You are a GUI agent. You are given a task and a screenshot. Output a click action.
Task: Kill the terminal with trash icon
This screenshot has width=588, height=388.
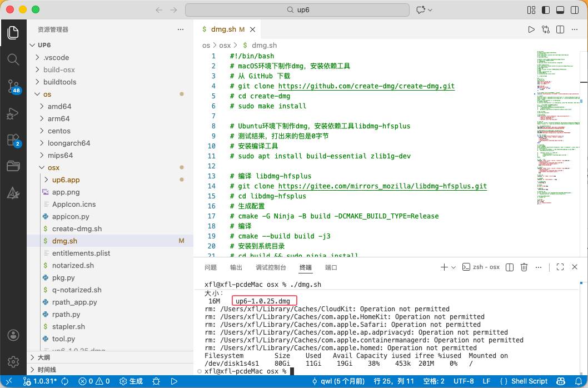click(524, 267)
